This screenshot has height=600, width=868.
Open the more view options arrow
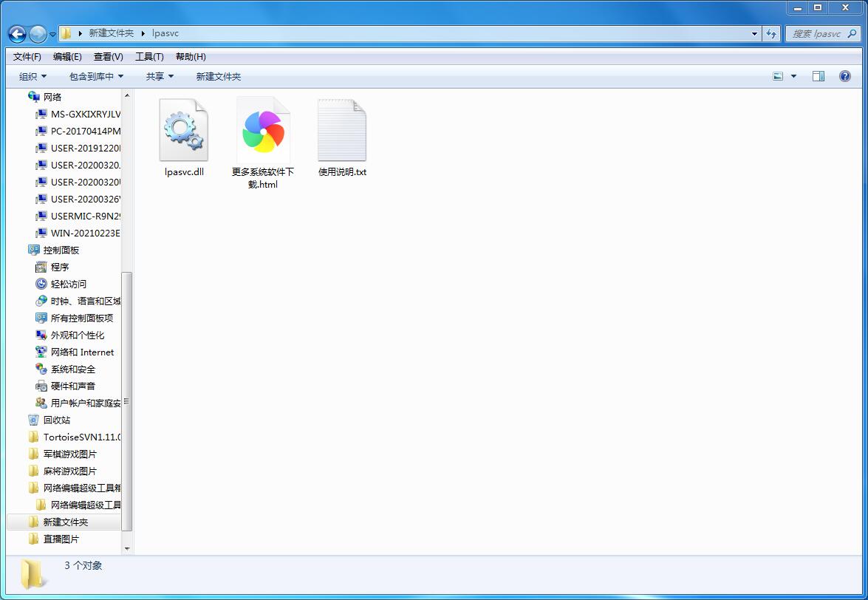pos(793,76)
